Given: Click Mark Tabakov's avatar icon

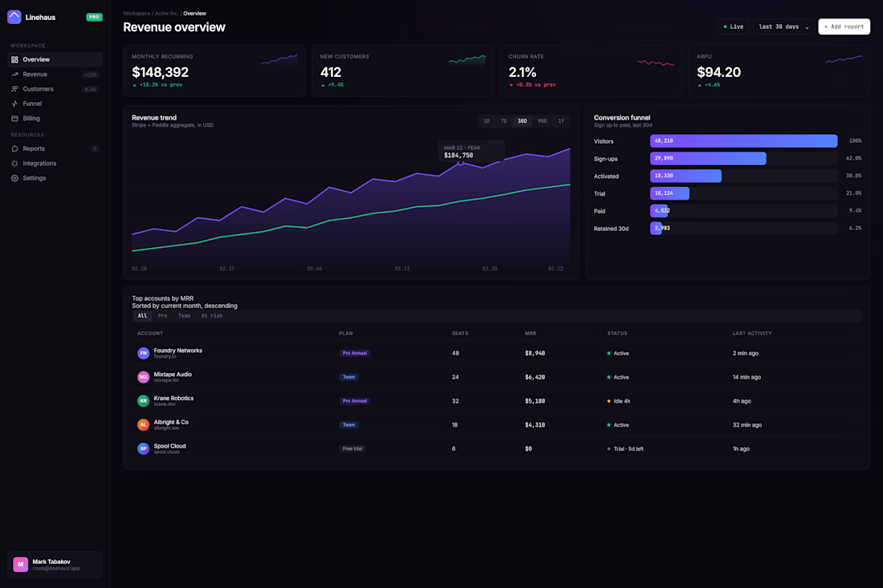Looking at the screenshot, I should tap(21, 565).
